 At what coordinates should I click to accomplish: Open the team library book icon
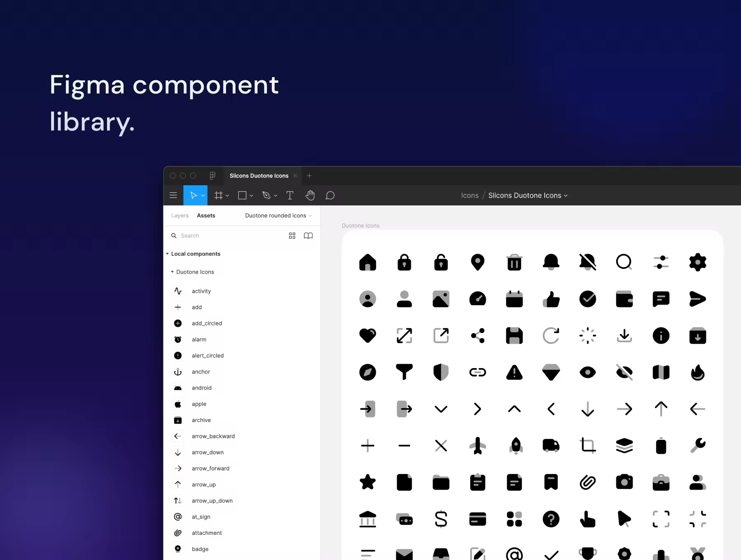pyautogui.click(x=308, y=236)
